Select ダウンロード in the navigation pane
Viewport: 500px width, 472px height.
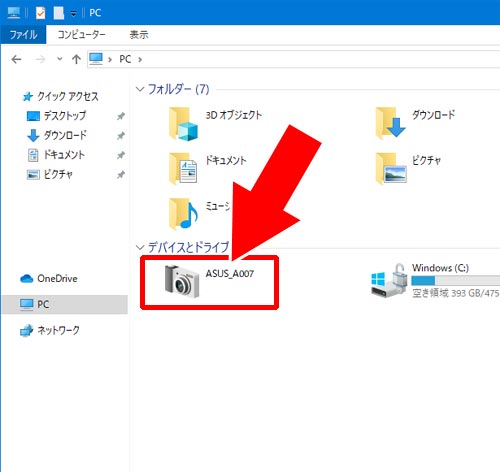pos(65,135)
